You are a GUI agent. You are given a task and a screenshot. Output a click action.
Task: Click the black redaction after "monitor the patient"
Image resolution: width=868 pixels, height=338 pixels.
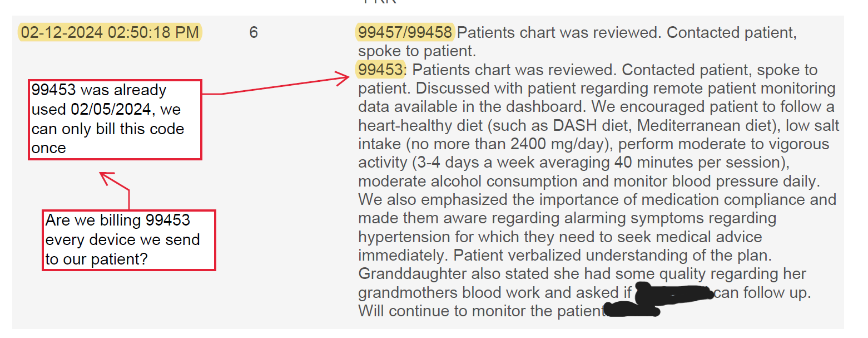coord(631,310)
